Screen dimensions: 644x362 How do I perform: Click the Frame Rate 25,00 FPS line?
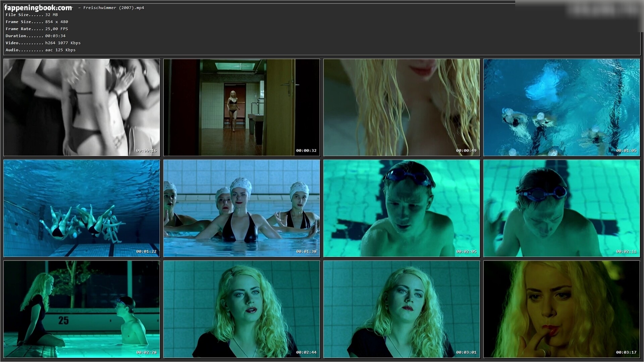37,29
